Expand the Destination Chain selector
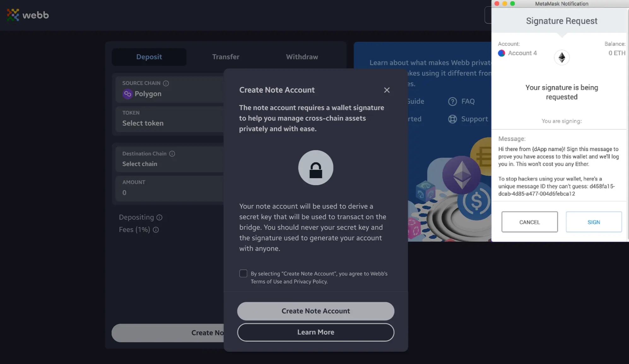 (139, 163)
